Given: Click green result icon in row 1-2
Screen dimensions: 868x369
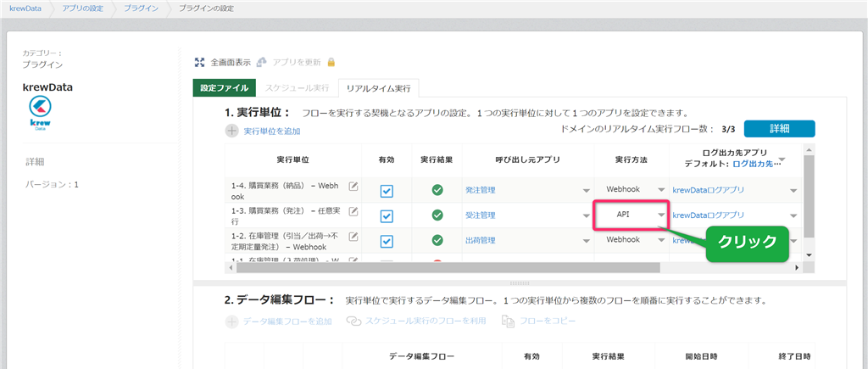Looking at the screenshot, I should point(437,240).
